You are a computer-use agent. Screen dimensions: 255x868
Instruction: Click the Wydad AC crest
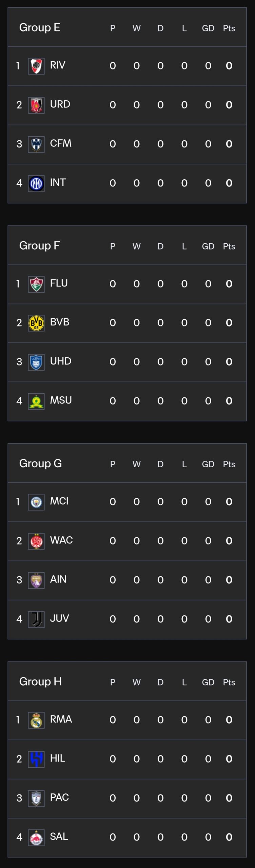click(x=36, y=541)
